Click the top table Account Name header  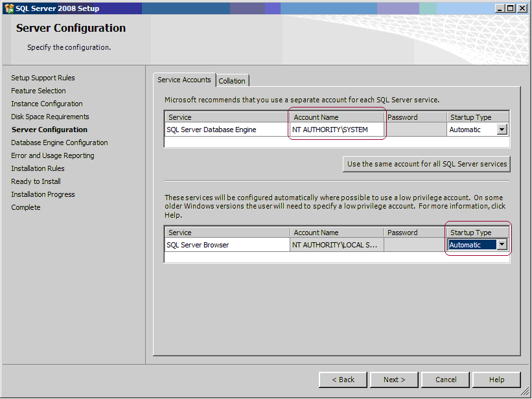point(337,117)
